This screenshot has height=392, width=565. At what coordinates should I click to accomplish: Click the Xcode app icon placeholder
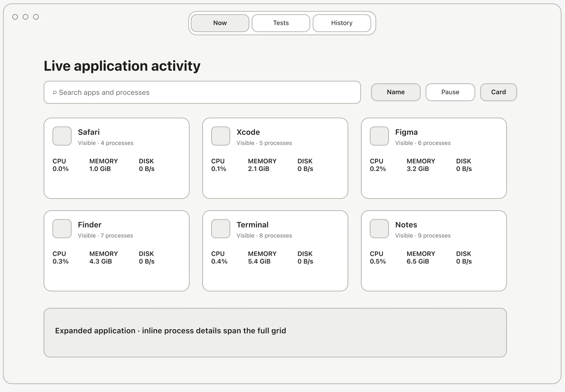[221, 136]
